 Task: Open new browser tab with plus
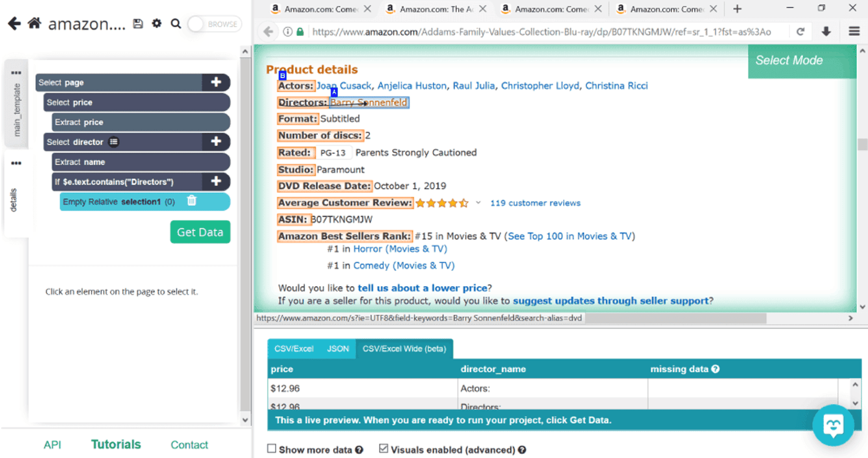point(737,9)
